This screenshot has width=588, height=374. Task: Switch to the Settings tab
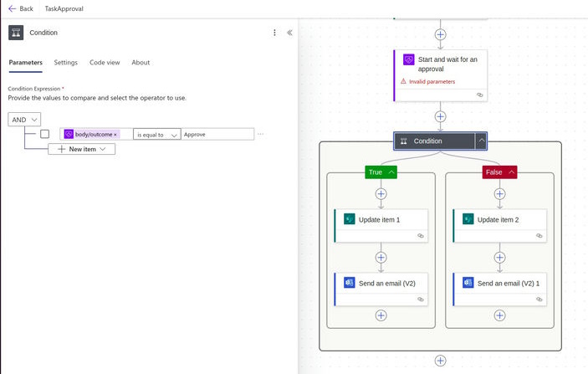coord(66,63)
